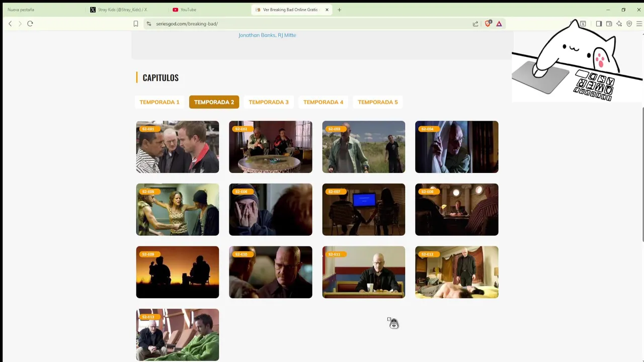Open the browser hamburger menu
Image resolution: width=644 pixels, height=362 pixels.
[639, 24]
